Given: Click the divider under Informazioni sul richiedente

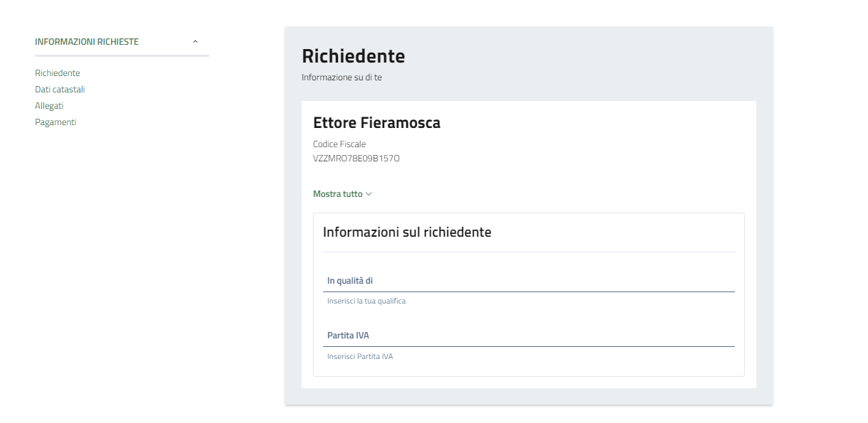Looking at the screenshot, I should [529, 252].
